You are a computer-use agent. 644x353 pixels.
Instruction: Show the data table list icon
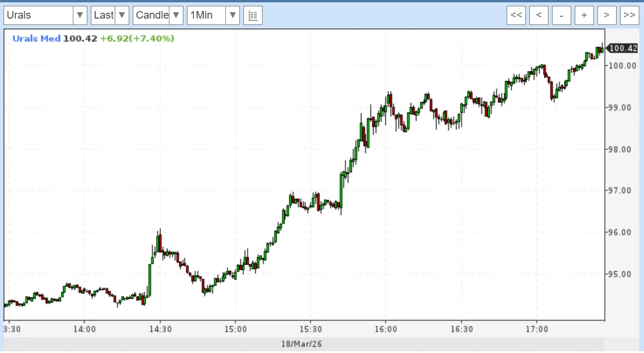(253, 16)
